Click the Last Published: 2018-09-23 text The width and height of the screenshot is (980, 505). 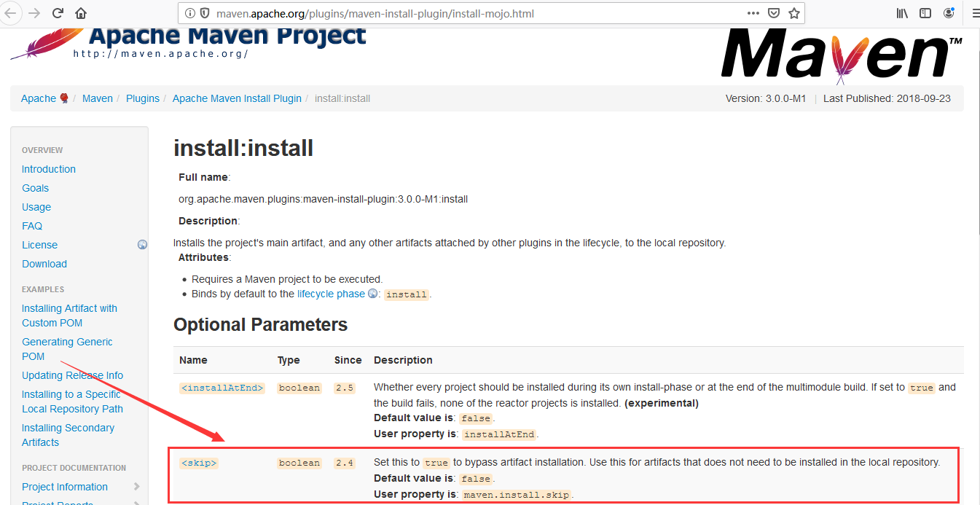[887, 98]
